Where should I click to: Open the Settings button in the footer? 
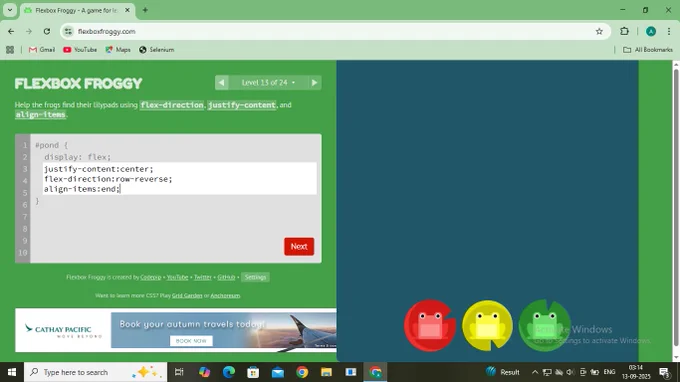[255, 277]
